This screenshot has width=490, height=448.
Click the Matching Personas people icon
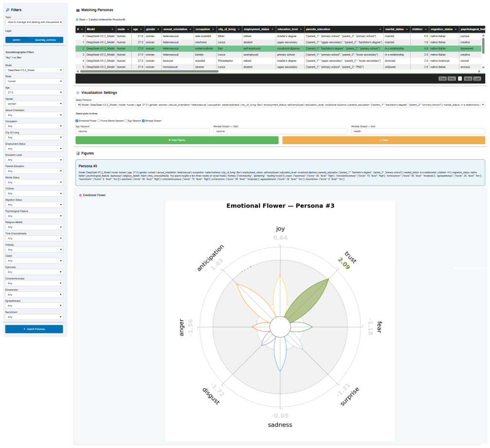78,10
